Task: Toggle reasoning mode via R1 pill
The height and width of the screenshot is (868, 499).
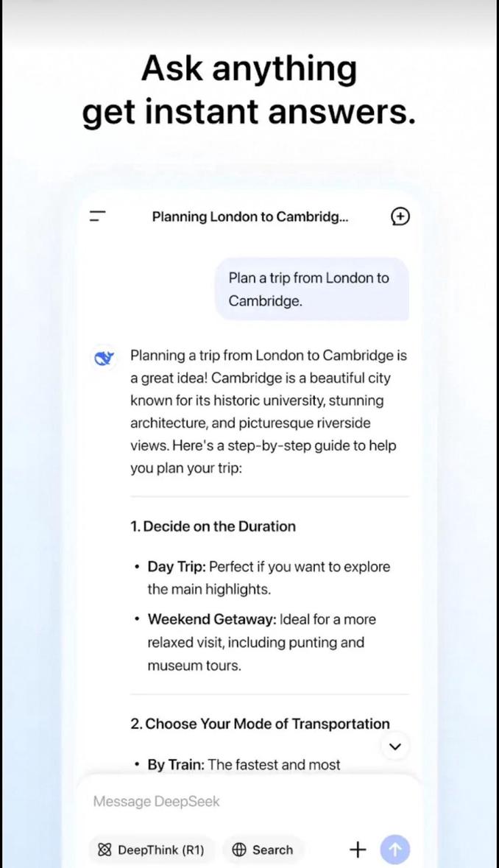Action: [151, 850]
